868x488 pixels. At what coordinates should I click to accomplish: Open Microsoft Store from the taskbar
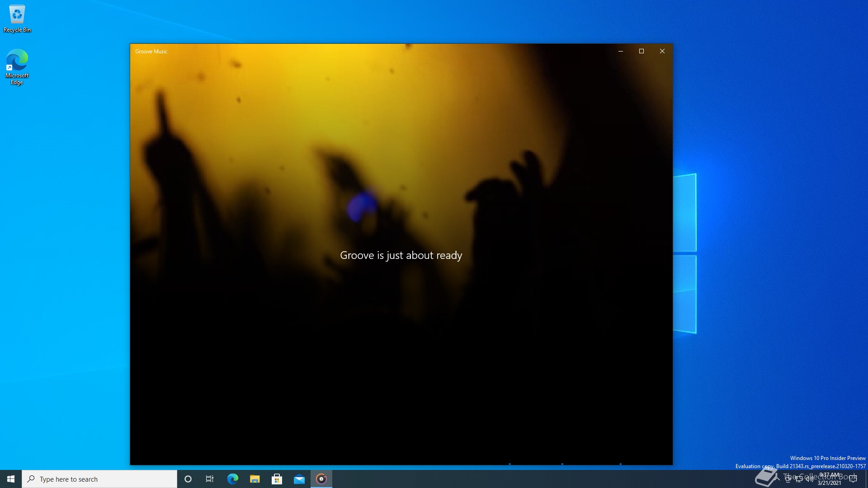(x=277, y=479)
